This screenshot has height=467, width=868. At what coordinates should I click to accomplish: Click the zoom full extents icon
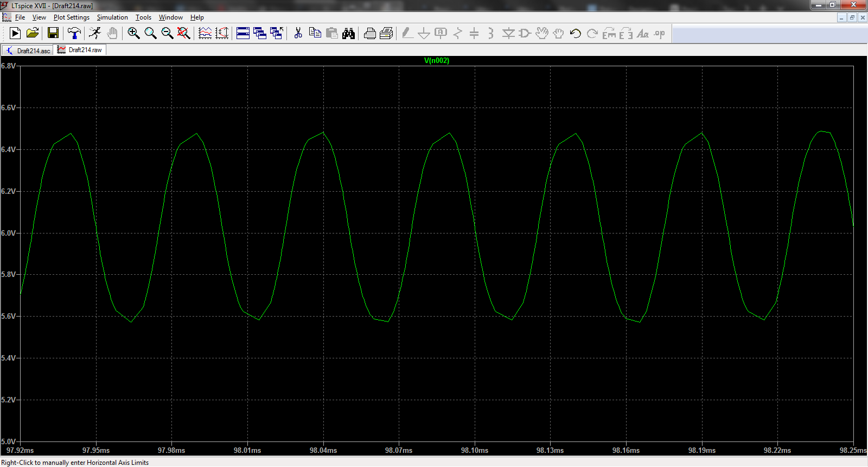click(x=184, y=34)
